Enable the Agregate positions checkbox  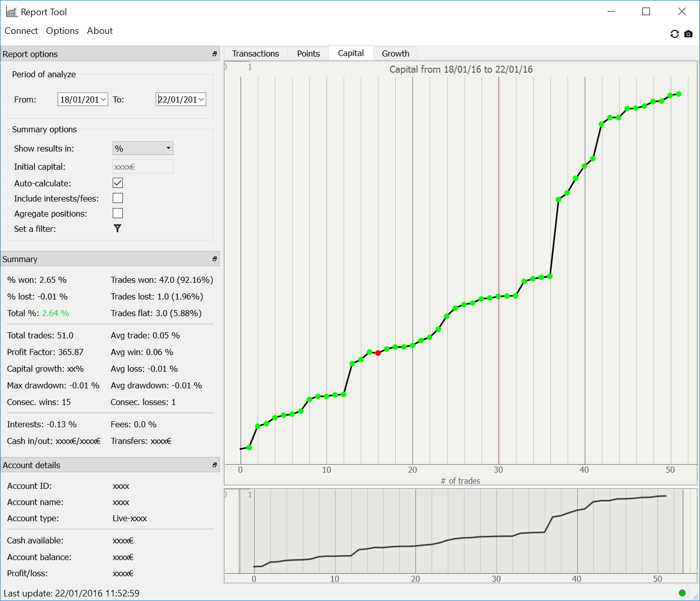[118, 213]
